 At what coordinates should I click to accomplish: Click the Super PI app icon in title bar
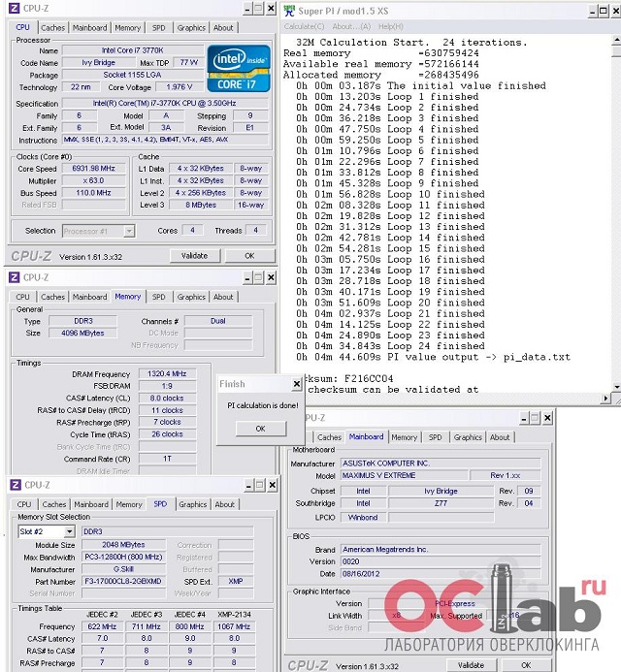point(289,11)
